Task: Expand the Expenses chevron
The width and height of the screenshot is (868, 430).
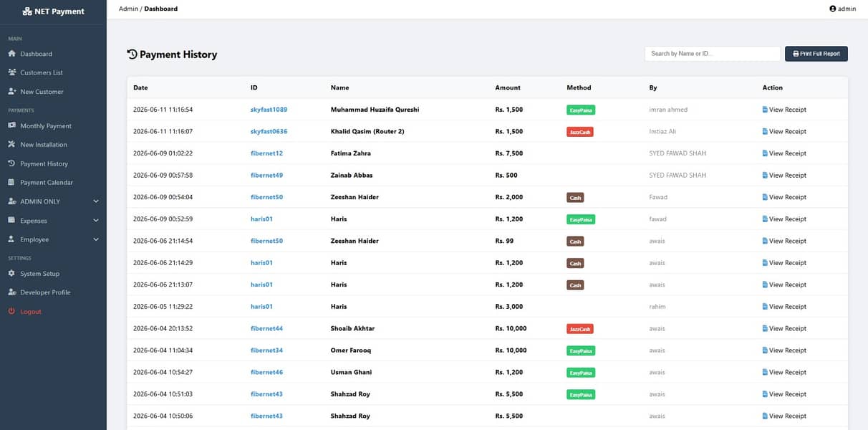Action: click(x=96, y=221)
